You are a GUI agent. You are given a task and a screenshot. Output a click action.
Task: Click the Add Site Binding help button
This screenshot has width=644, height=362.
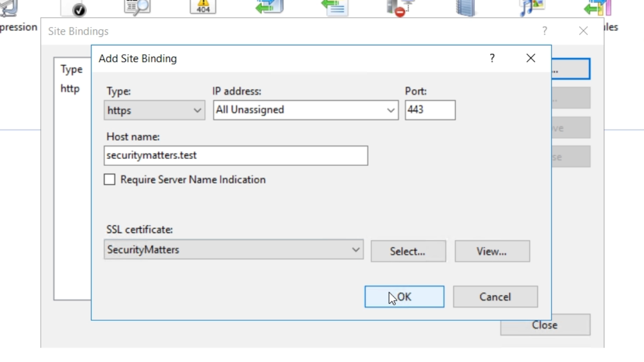click(492, 58)
